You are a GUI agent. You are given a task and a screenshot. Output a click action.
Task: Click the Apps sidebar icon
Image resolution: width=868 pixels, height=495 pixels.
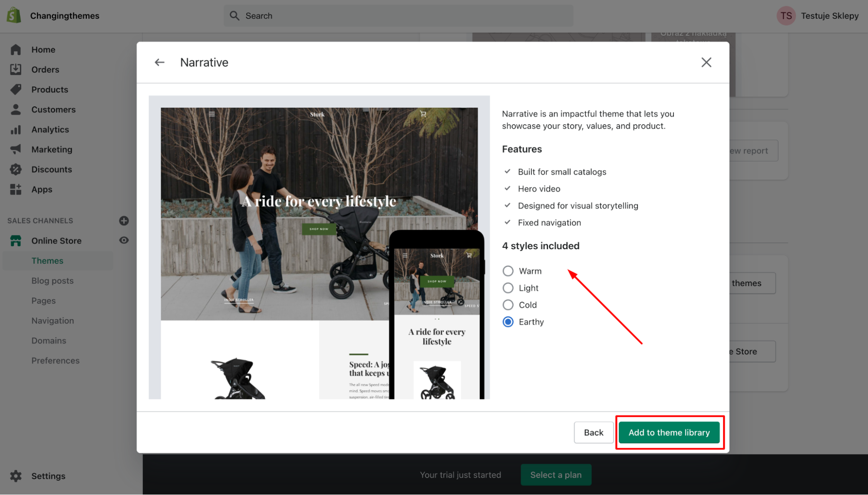click(16, 189)
